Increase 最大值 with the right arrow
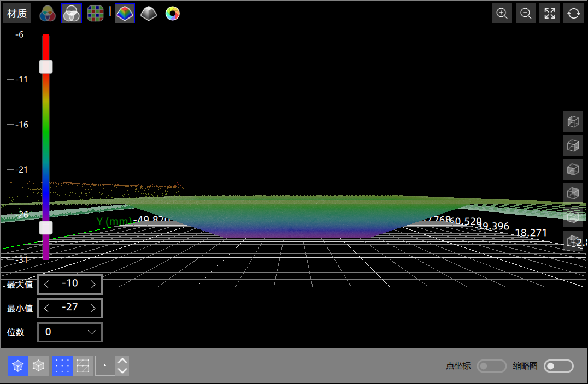This screenshot has width=588, height=384. [93, 285]
